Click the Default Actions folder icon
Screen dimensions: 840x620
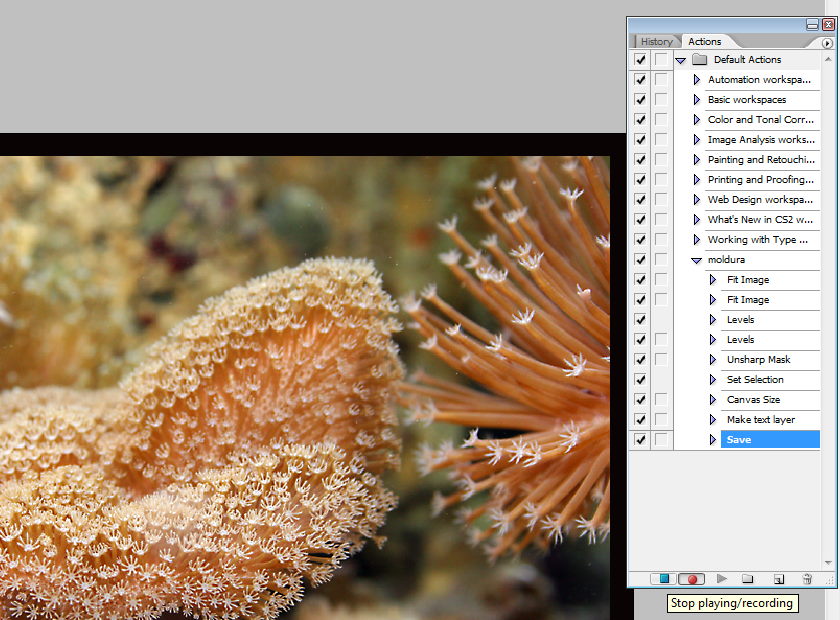(699, 60)
